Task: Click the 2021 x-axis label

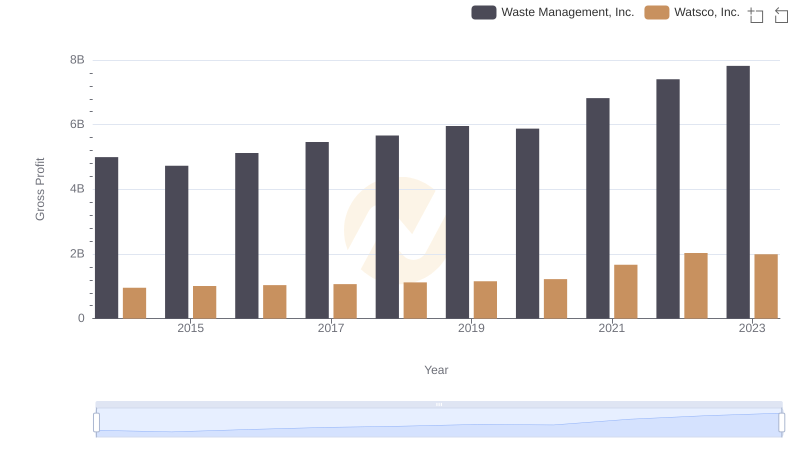Action: tap(612, 328)
